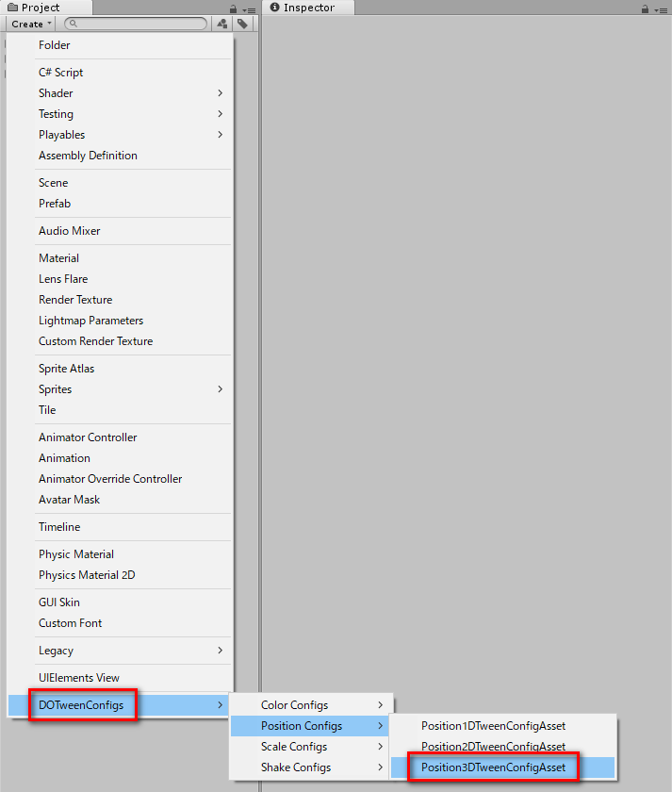Create a new Material

pos(120,257)
